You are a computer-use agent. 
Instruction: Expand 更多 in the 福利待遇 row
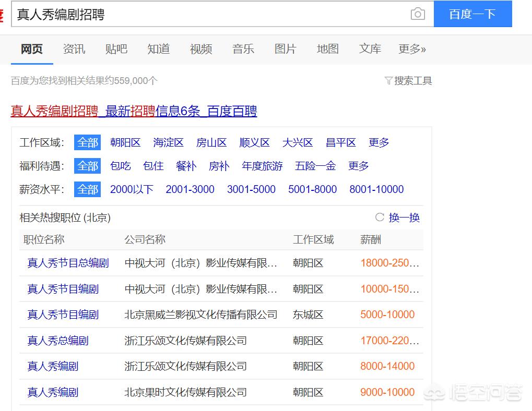tap(358, 166)
